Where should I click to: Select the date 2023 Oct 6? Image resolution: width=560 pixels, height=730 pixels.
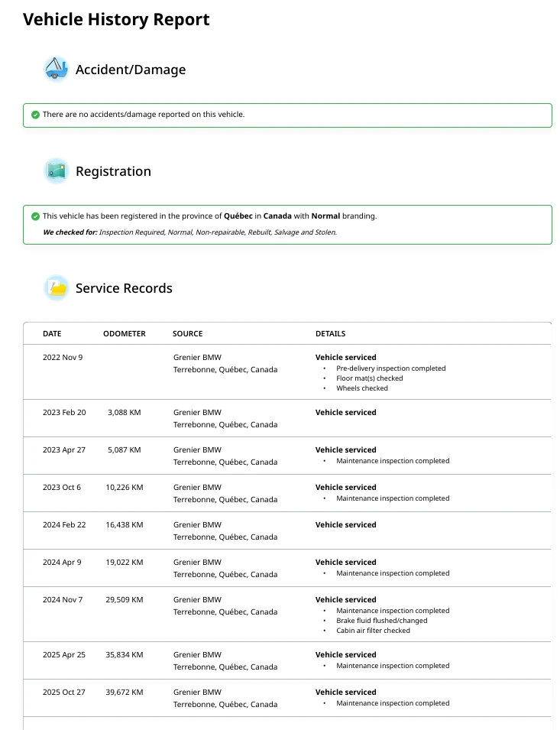pos(62,488)
